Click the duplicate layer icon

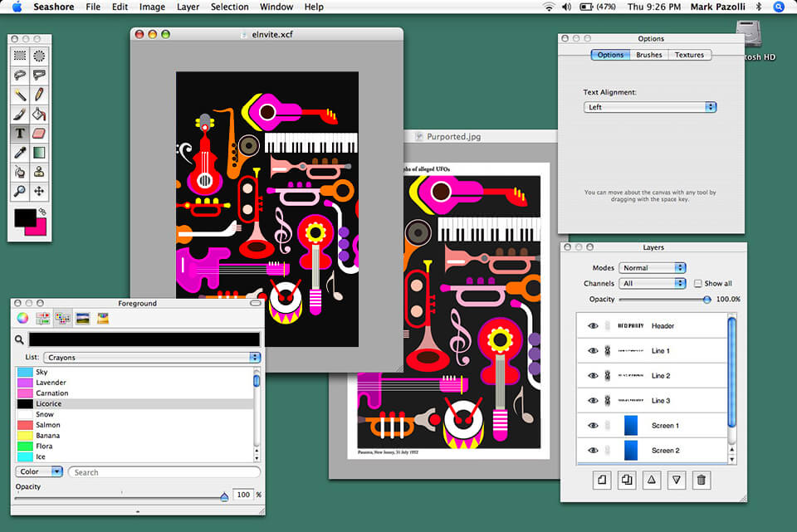click(627, 480)
